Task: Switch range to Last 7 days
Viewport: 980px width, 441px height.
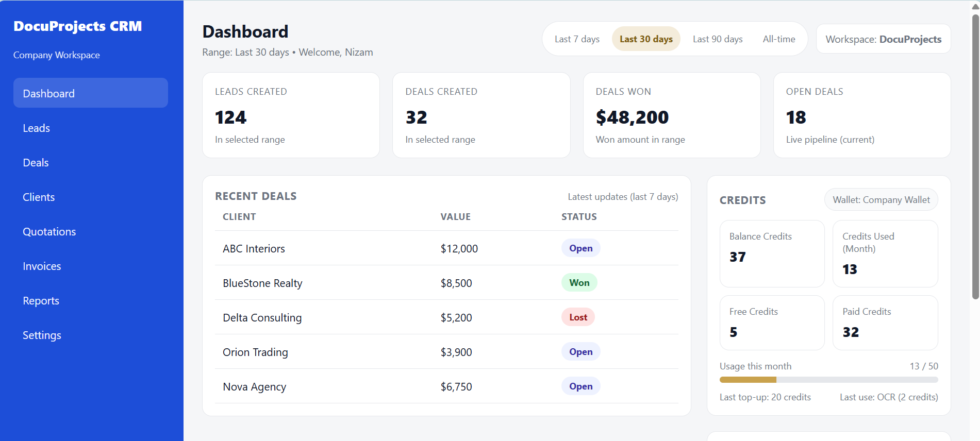Action: [x=577, y=39]
